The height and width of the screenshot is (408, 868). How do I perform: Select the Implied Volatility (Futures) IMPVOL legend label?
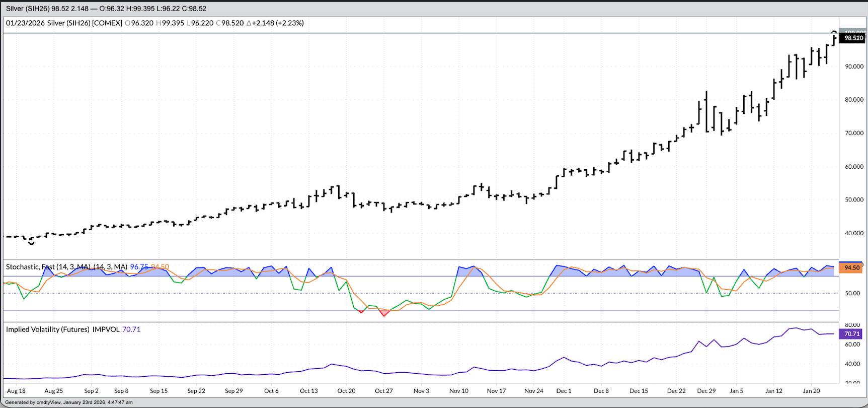pos(63,329)
